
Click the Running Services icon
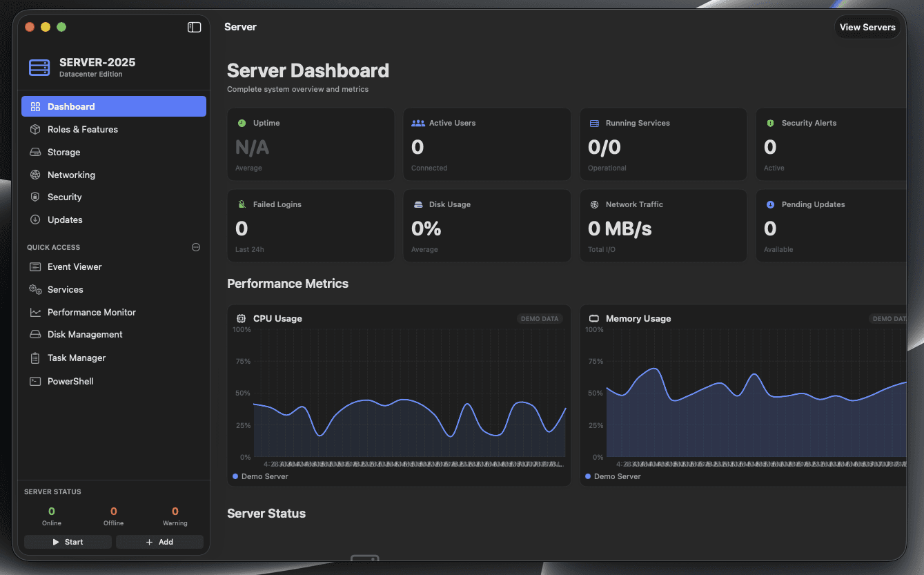click(x=594, y=123)
